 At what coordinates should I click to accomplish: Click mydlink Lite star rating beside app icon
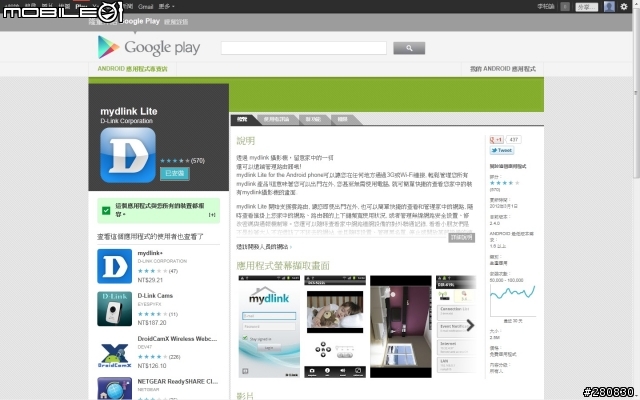(x=175, y=161)
